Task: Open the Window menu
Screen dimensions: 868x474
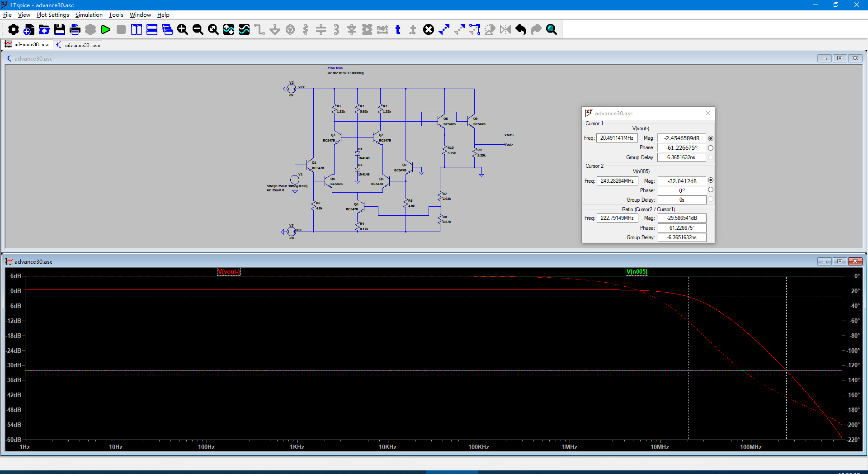Action: 141,15
